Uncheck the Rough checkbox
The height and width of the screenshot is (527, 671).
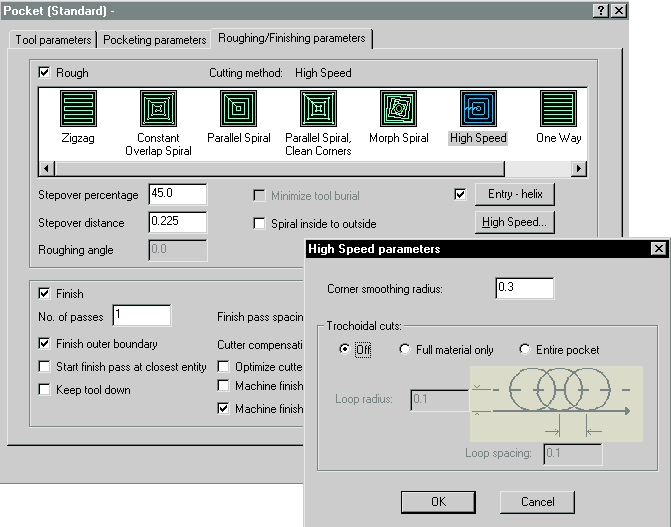(44, 73)
